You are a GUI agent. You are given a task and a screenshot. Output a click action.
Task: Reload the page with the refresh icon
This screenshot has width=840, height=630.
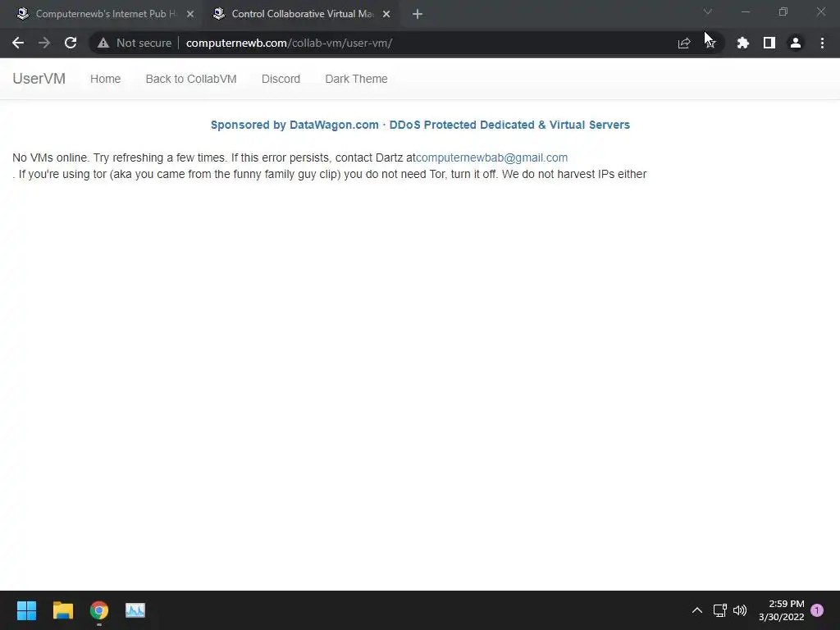[71, 43]
